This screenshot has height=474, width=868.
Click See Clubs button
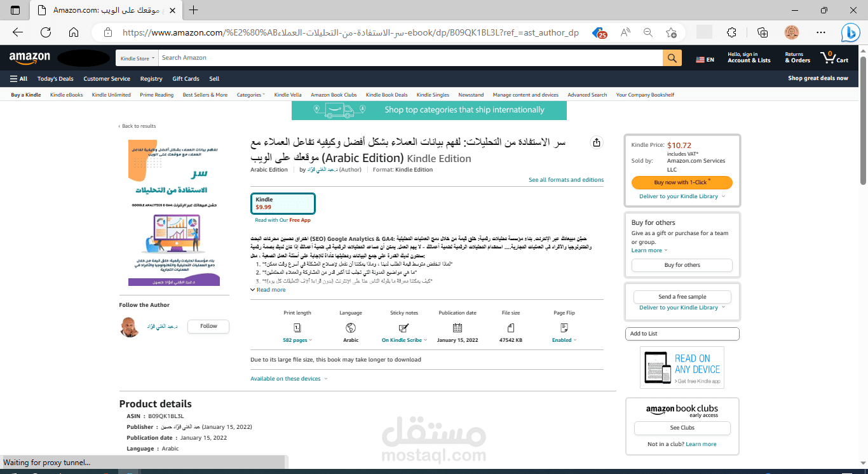[x=682, y=428]
